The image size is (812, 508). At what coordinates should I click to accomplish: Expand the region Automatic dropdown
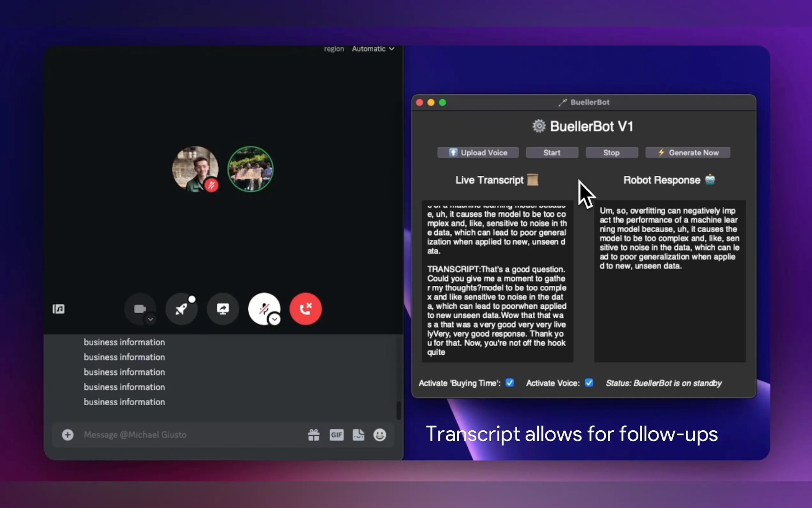(373, 49)
